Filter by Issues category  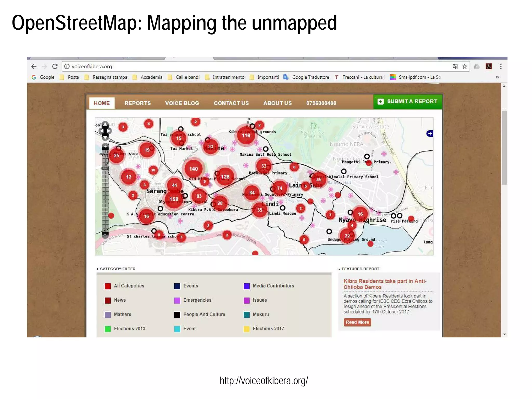pos(255,300)
